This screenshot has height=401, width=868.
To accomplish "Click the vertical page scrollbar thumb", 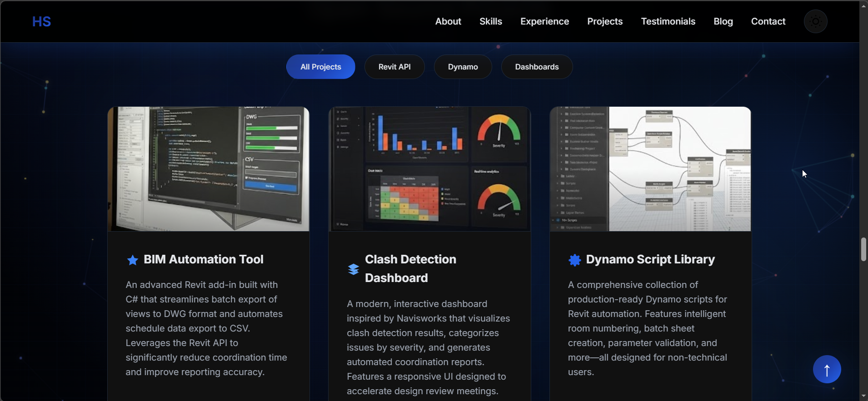I will [863, 249].
